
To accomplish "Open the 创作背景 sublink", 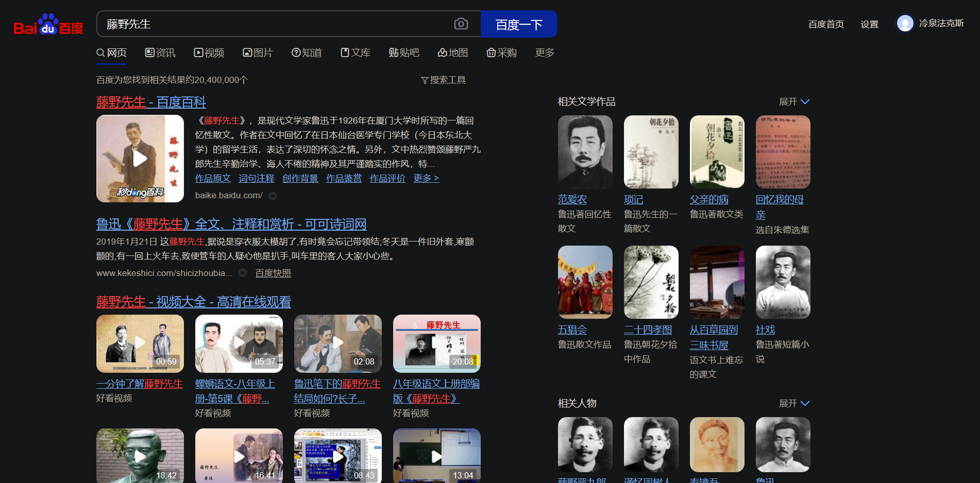I will pos(300,178).
